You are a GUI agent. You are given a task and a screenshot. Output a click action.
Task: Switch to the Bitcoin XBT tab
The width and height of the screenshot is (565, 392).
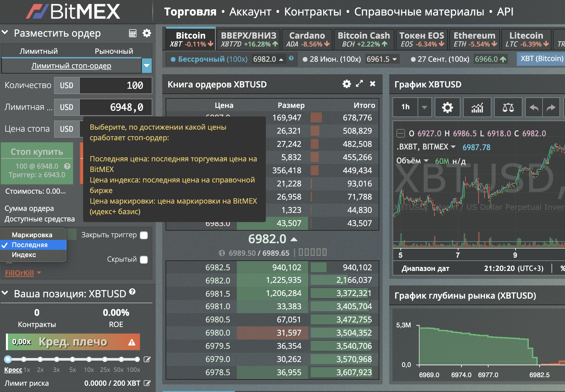tap(191, 39)
